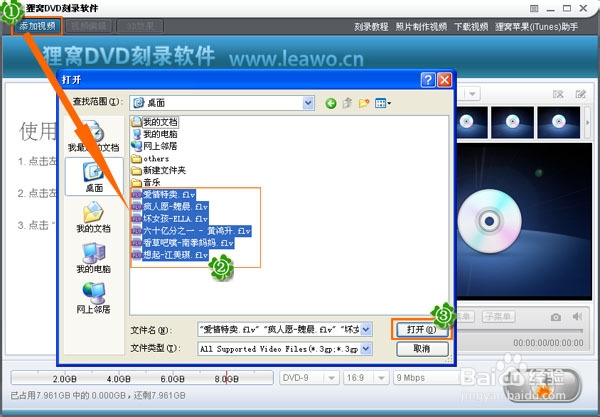Select the file 六十亿分之一 - 黄鸿升.flv
600x417 pixels.
(x=192, y=231)
